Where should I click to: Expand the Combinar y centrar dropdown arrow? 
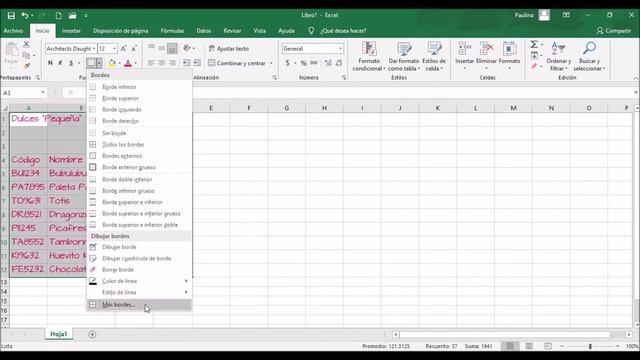click(271, 63)
